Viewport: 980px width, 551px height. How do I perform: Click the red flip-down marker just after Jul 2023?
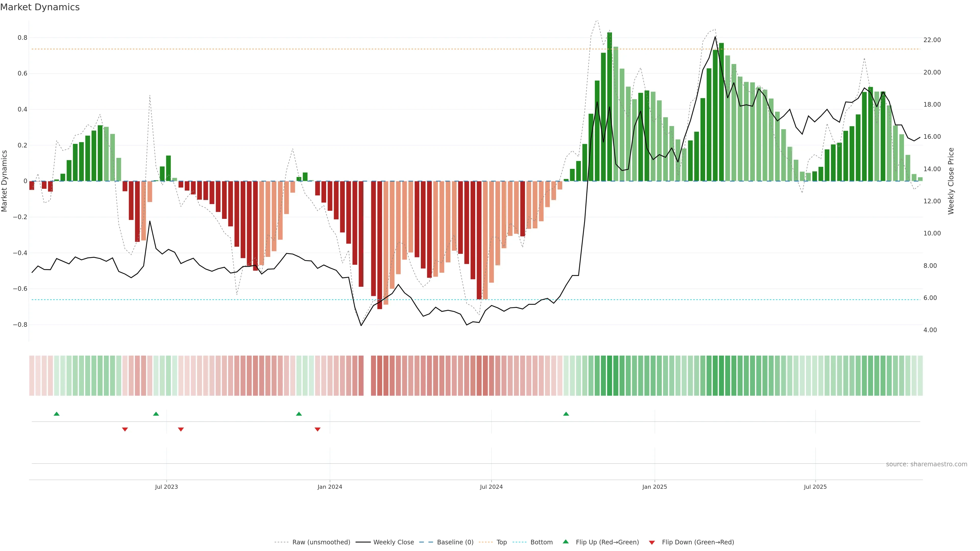181,429
